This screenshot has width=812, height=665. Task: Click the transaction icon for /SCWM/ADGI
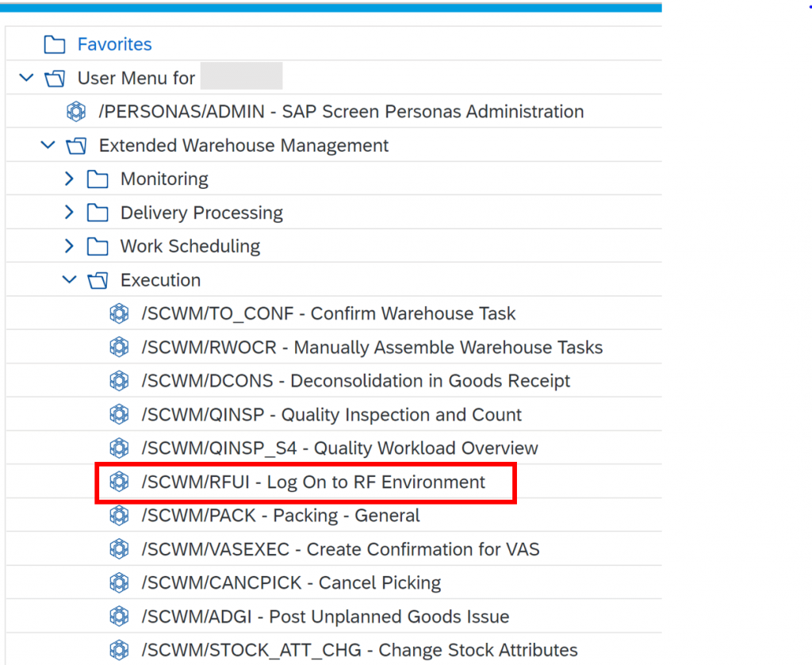(119, 617)
